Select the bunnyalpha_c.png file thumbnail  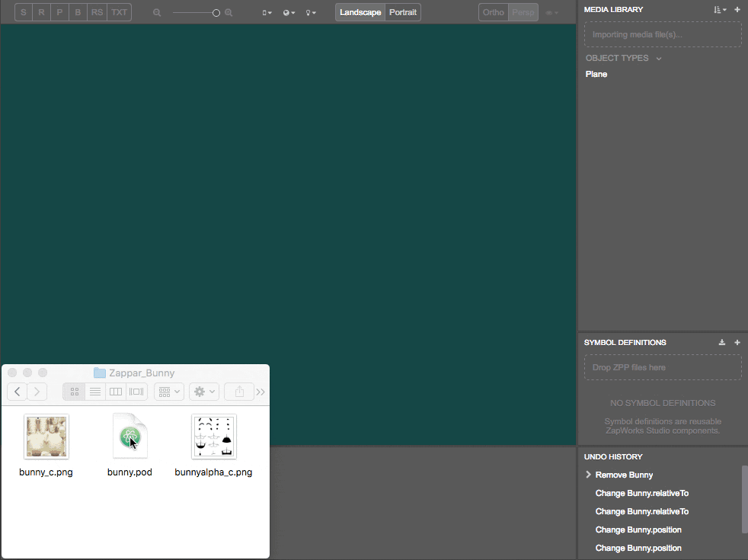[x=214, y=437]
